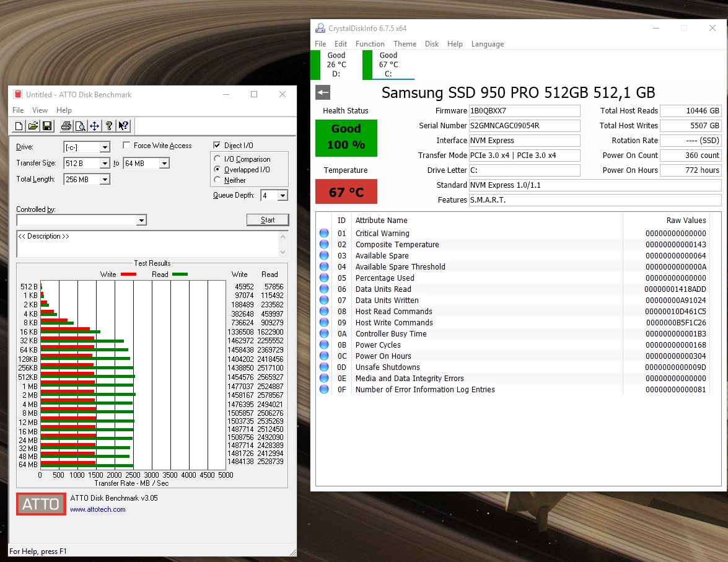
Task: Open the File menu in ATTO Disk Benchmark
Action: click(x=18, y=110)
